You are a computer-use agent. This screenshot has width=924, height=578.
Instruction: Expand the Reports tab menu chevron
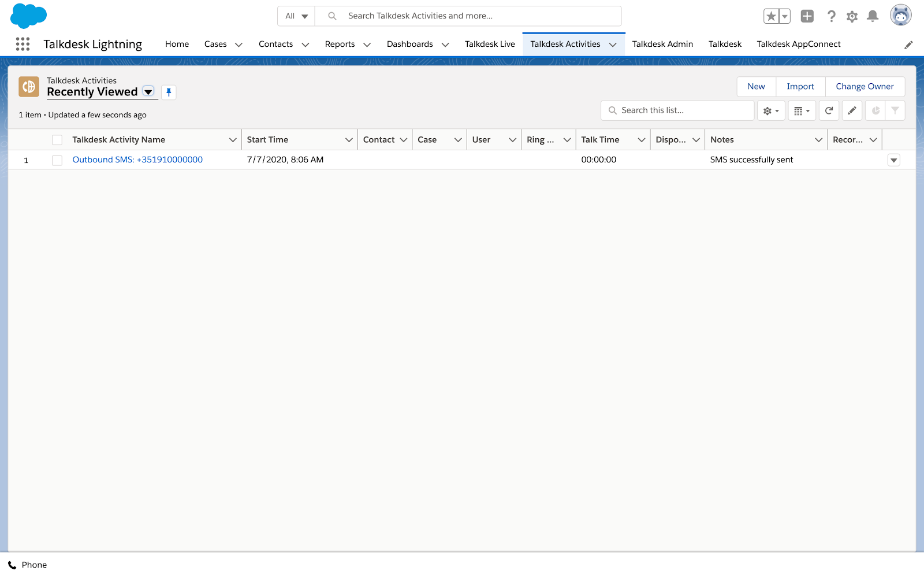[x=367, y=45]
